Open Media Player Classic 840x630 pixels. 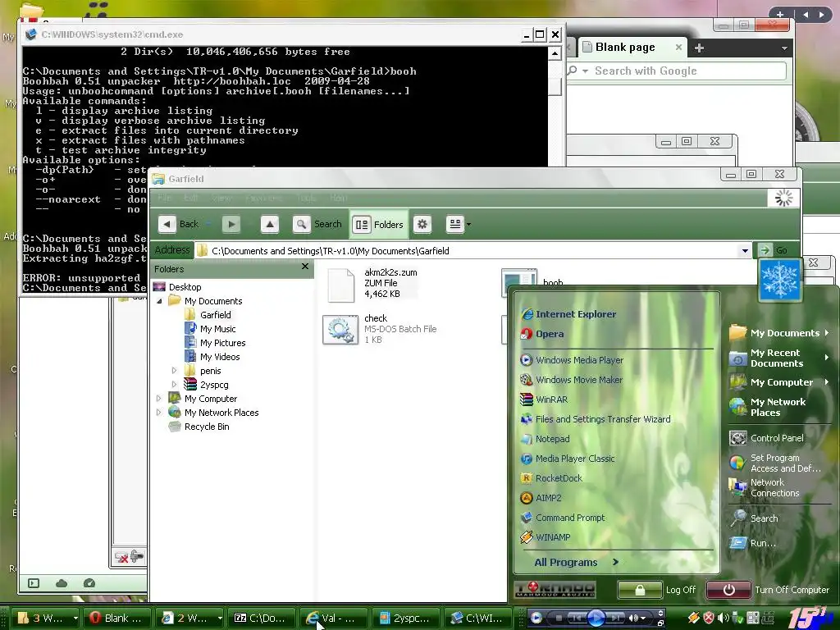[x=568, y=459]
